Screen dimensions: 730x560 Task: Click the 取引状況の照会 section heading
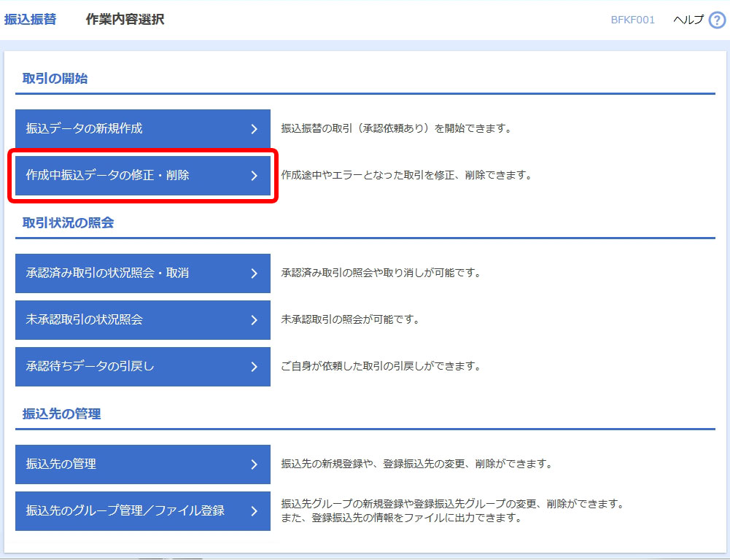point(68,222)
